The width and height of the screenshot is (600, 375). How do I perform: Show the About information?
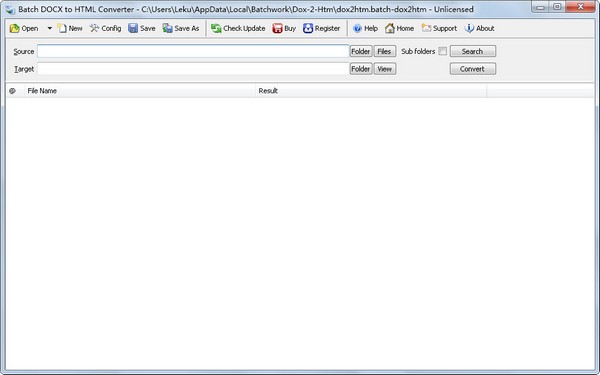click(479, 28)
